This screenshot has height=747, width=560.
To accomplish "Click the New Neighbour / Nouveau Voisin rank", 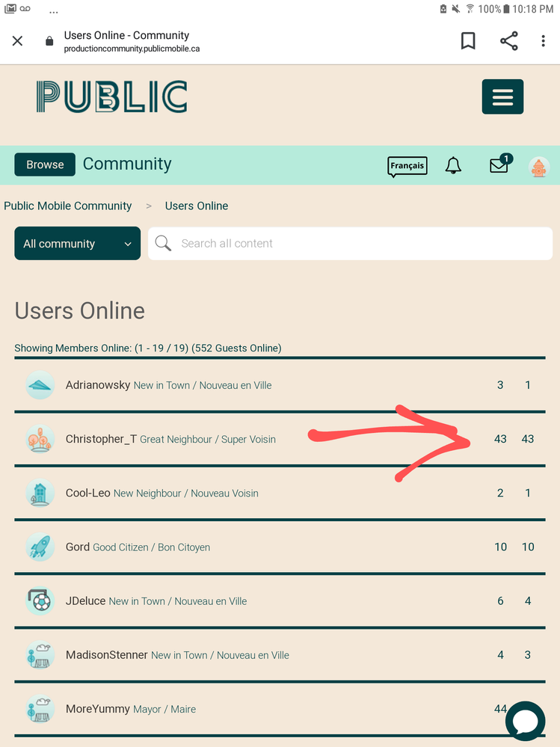I will tap(185, 493).
